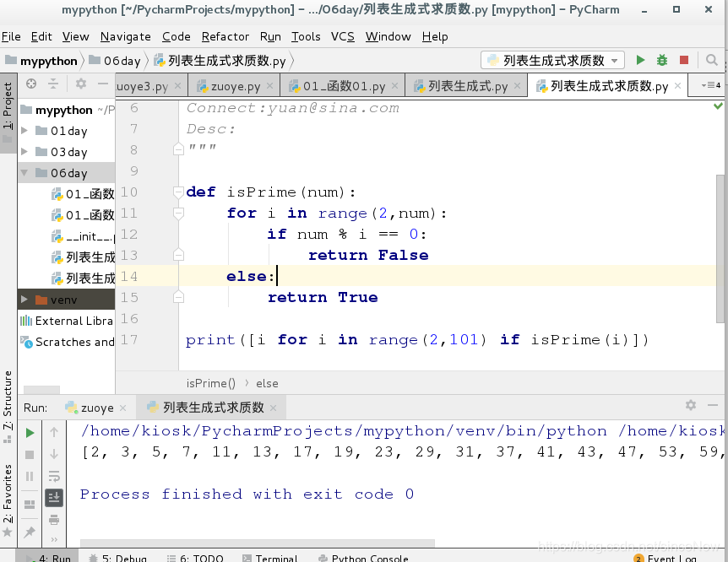Open the Python Console tool window

pos(362,558)
